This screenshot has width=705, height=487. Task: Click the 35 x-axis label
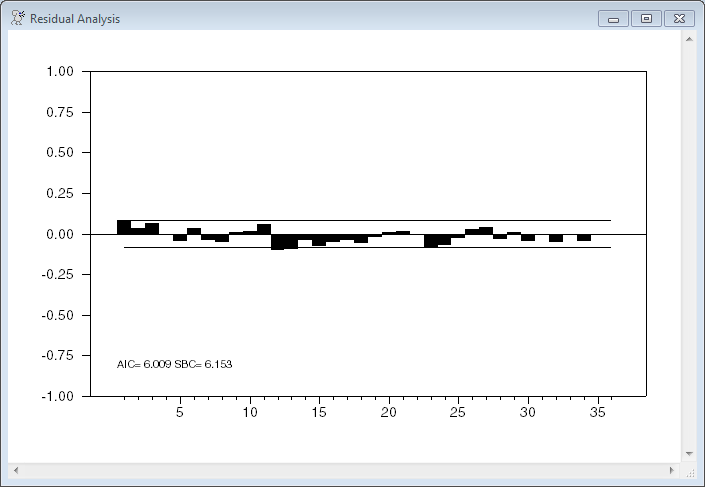click(598, 412)
